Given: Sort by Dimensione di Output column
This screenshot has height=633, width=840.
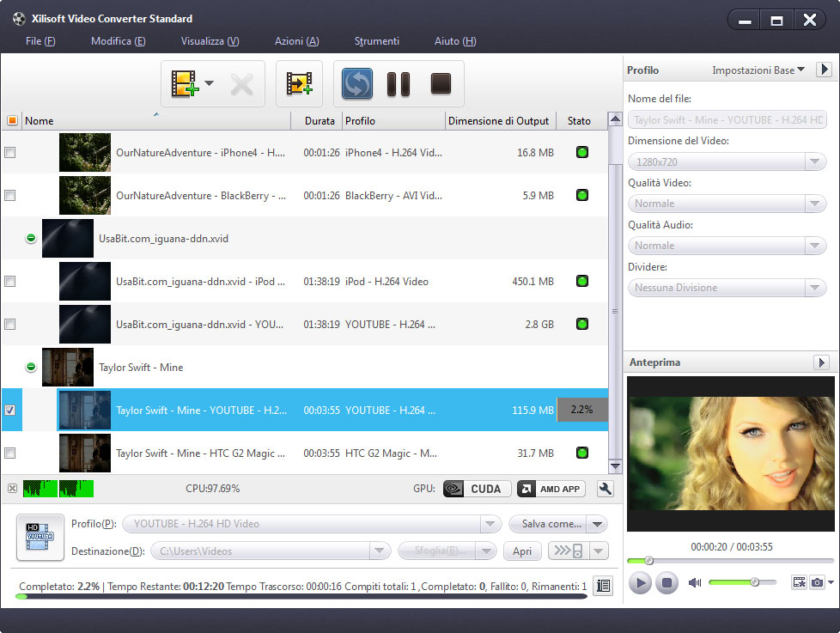Looking at the screenshot, I should tap(499, 121).
